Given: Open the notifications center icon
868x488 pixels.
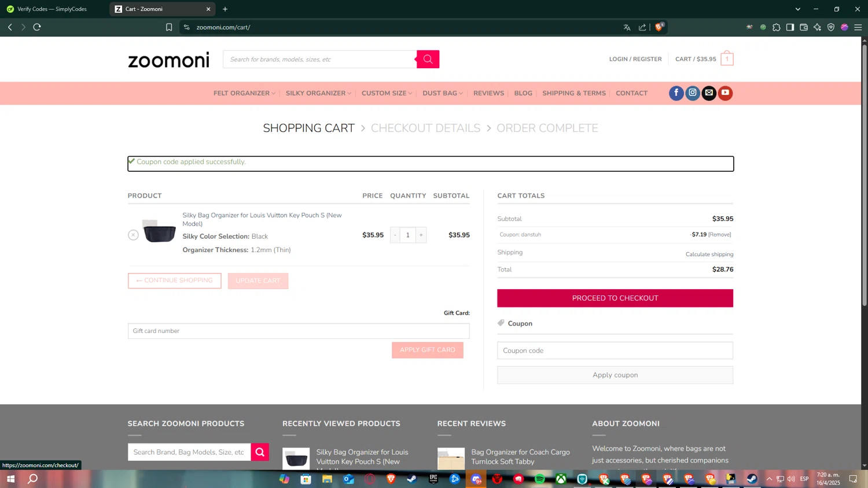Looking at the screenshot, I should coord(853,479).
